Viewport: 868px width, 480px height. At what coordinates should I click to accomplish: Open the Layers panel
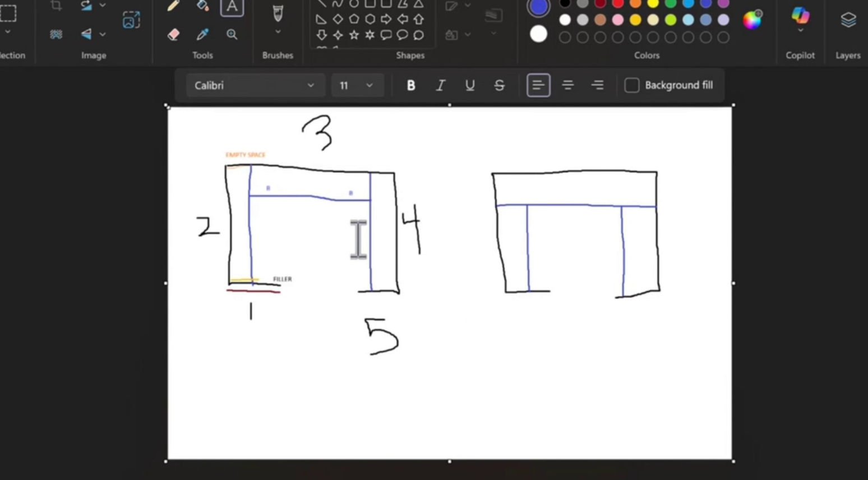848,20
